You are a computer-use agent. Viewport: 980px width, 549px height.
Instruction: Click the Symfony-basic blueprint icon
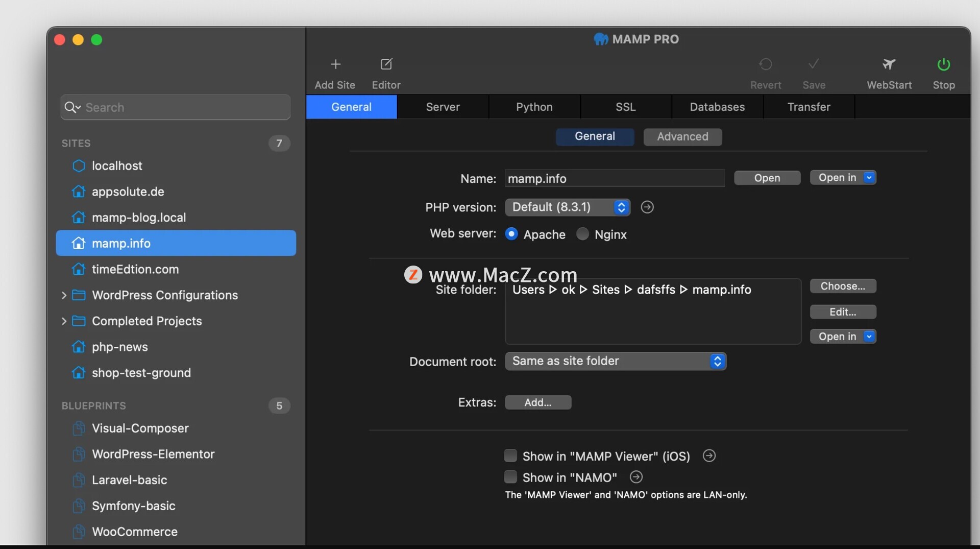point(79,506)
